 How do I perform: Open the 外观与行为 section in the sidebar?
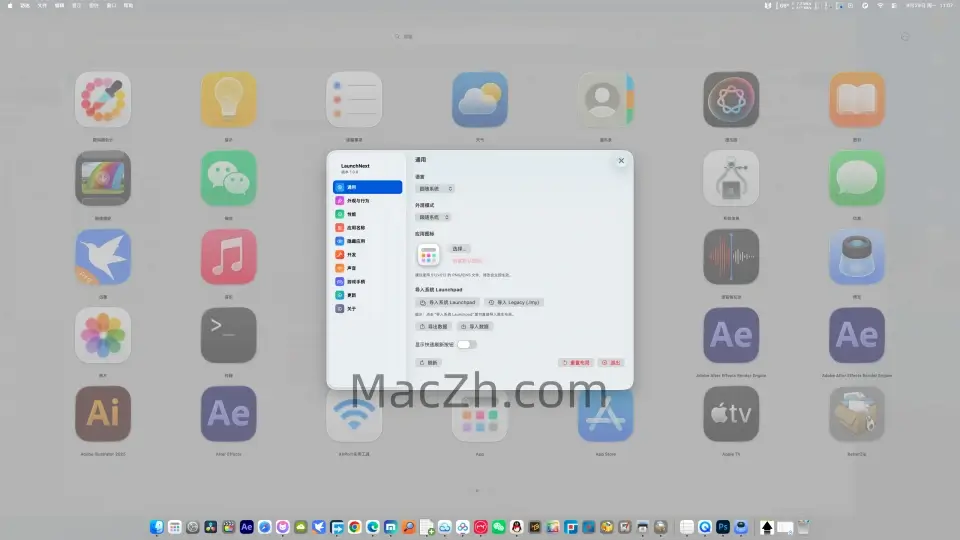(x=367, y=200)
